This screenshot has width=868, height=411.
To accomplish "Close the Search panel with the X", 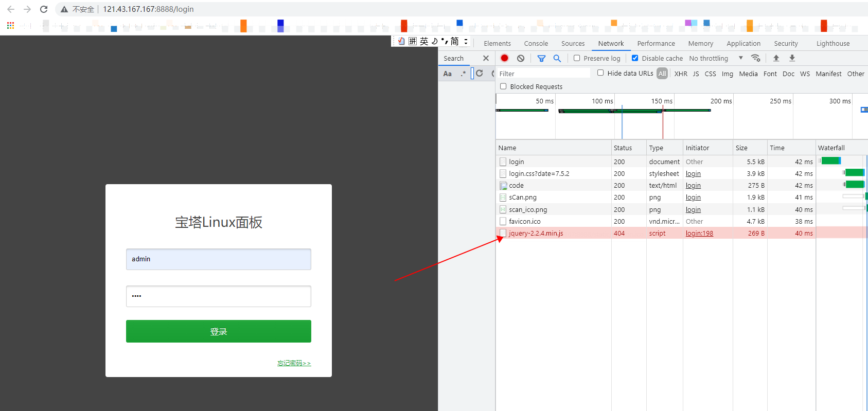I will coord(486,58).
